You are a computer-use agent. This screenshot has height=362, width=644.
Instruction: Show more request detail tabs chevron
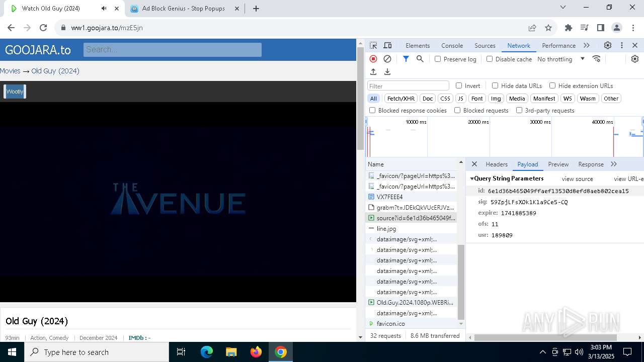(x=614, y=164)
